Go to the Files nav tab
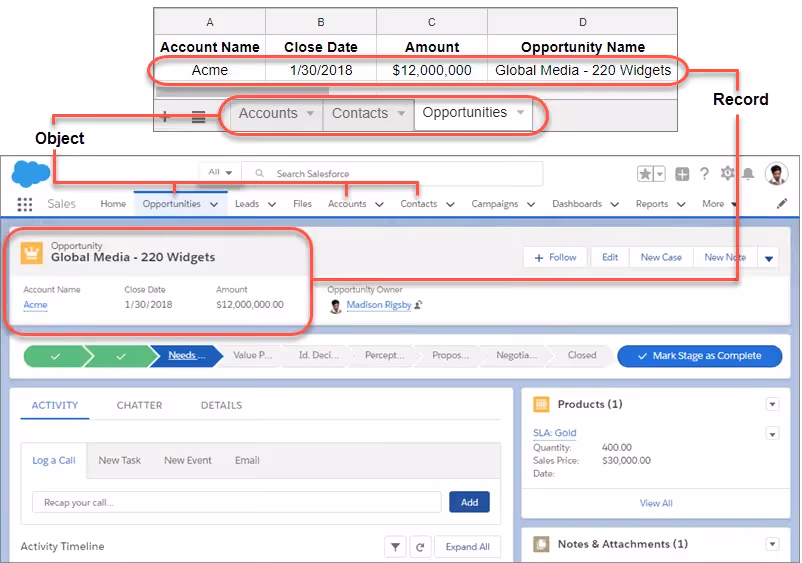The width and height of the screenshot is (802, 563). 302,204
